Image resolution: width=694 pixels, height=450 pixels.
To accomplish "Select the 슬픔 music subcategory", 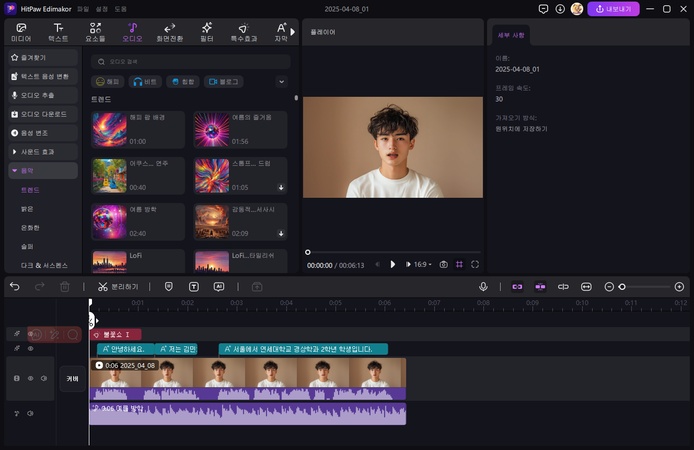I will click(x=27, y=246).
